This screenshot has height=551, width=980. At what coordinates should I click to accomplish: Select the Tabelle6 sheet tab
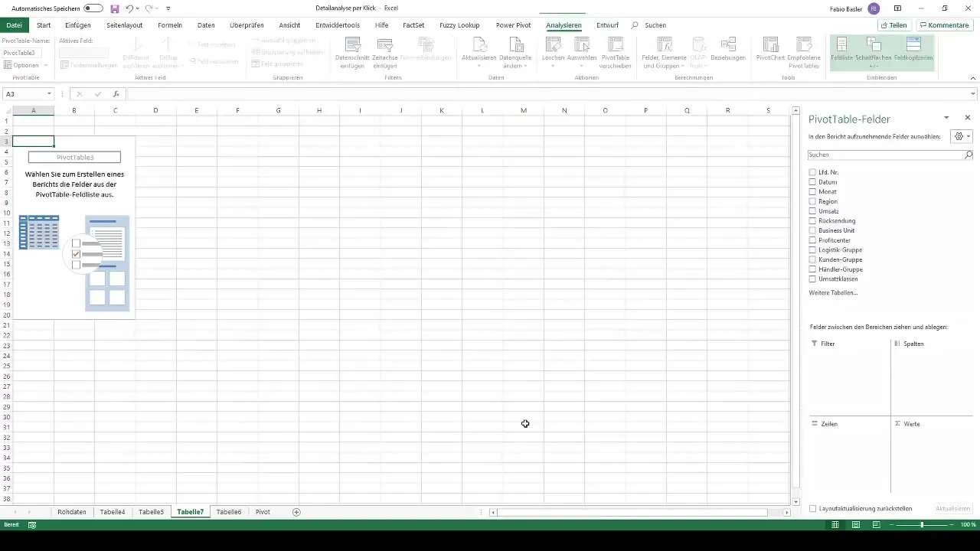click(x=229, y=512)
